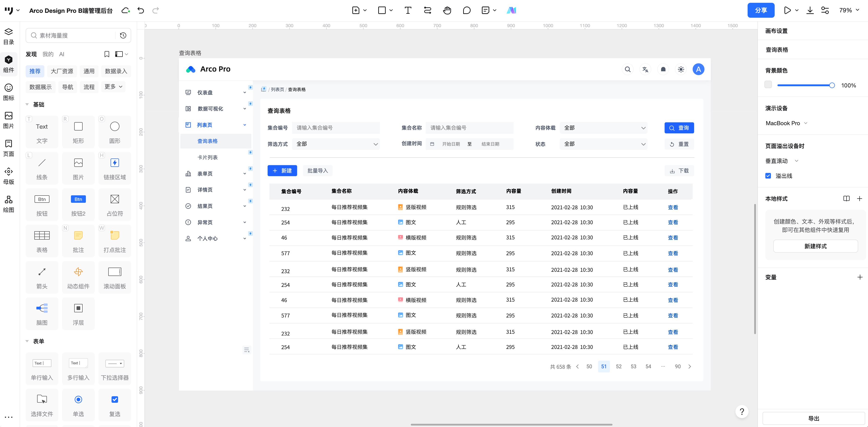Select the 数据录入 category tag
Image resolution: width=868 pixels, height=427 pixels.
pos(116,71)
